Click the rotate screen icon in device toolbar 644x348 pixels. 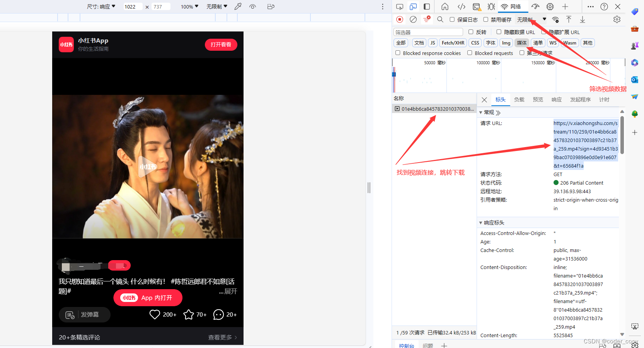tap(271, 7)
